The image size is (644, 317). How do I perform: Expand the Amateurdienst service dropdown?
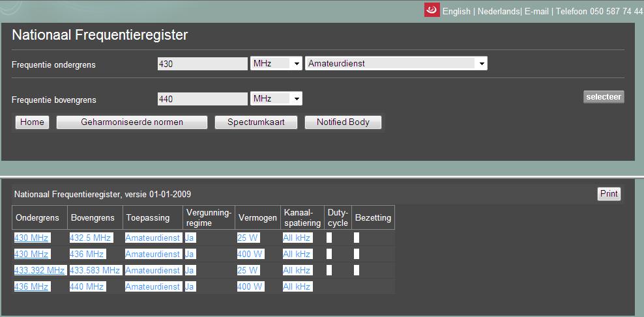pos(396,64)
